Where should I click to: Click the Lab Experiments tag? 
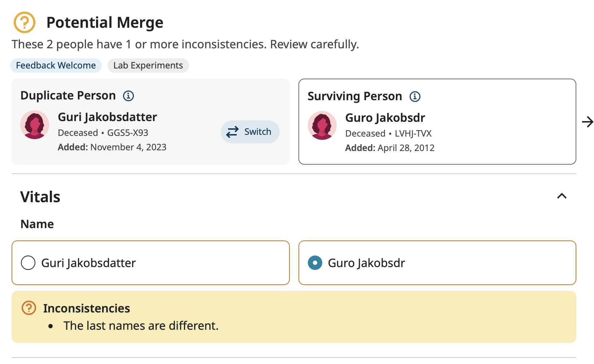click(148, 66)
